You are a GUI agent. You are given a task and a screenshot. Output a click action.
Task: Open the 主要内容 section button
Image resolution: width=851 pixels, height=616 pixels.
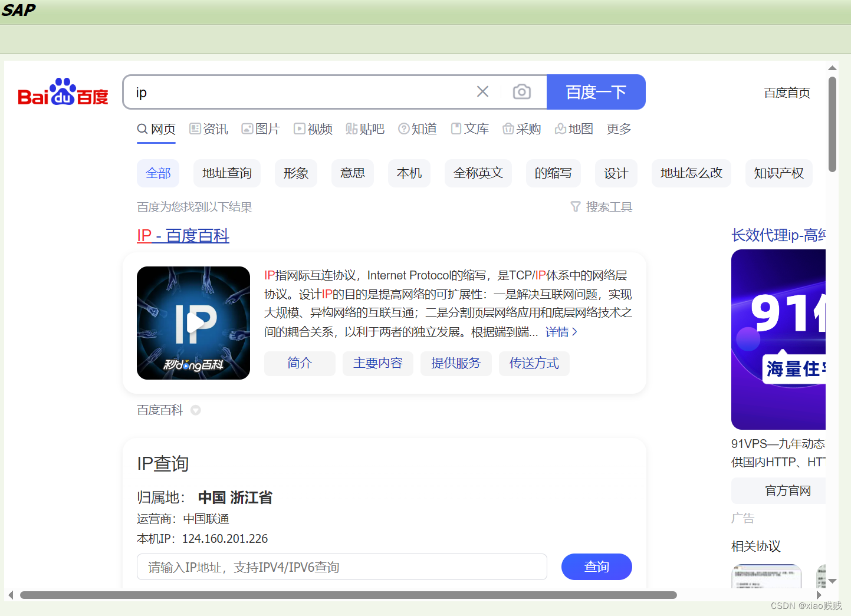(x=378, y=363)
